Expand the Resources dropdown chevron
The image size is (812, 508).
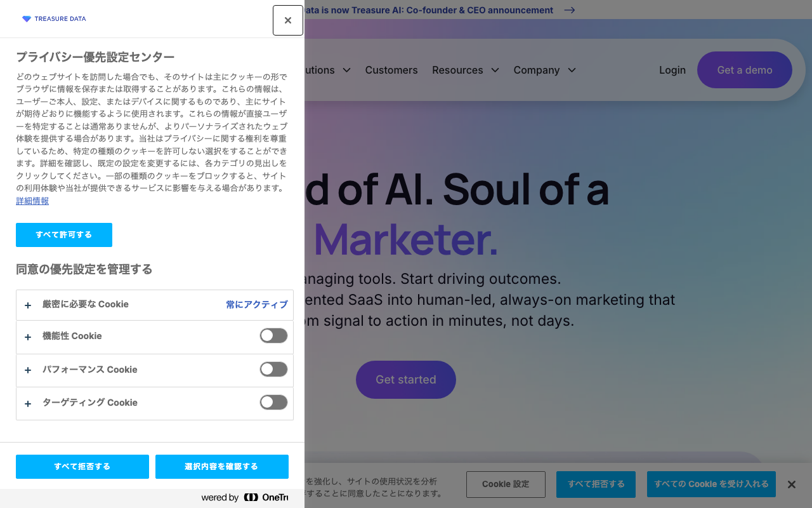pyautogui.click(x=495, y=70)
